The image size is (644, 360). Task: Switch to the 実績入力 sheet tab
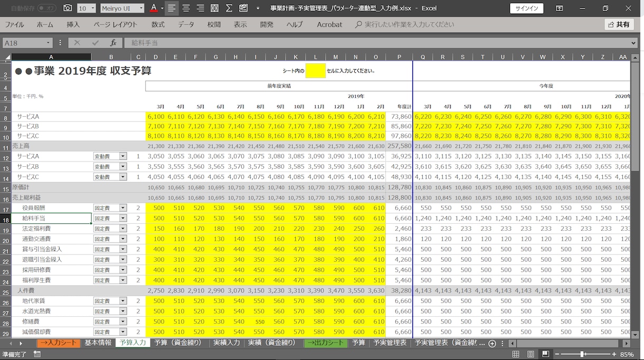click(x=226, y=343)
